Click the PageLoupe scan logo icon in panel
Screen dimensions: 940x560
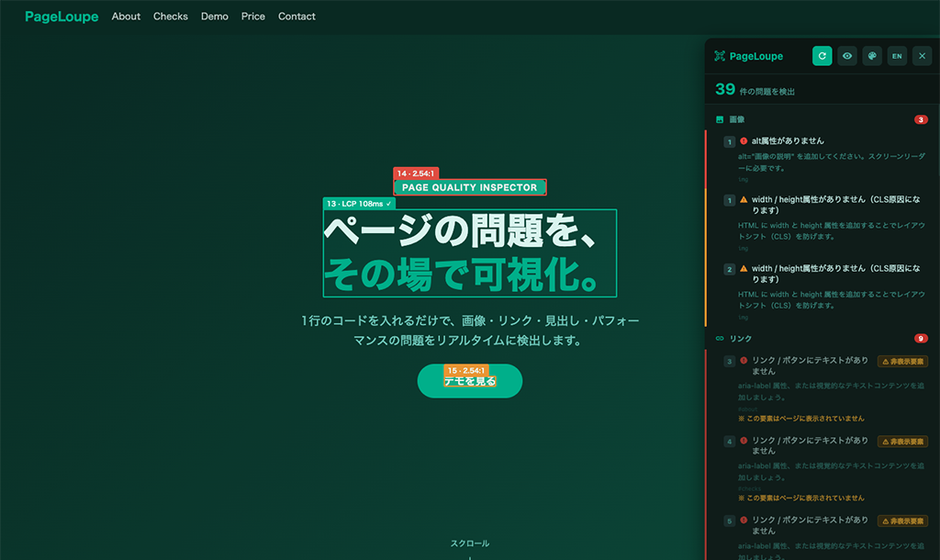point(720,56)
